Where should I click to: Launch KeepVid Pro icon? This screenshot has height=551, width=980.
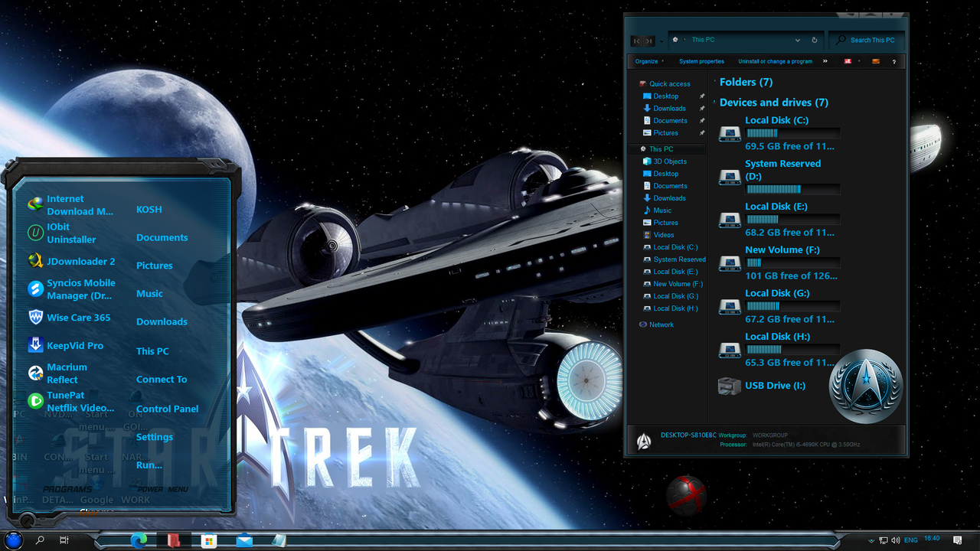click(x=35, y=345)
